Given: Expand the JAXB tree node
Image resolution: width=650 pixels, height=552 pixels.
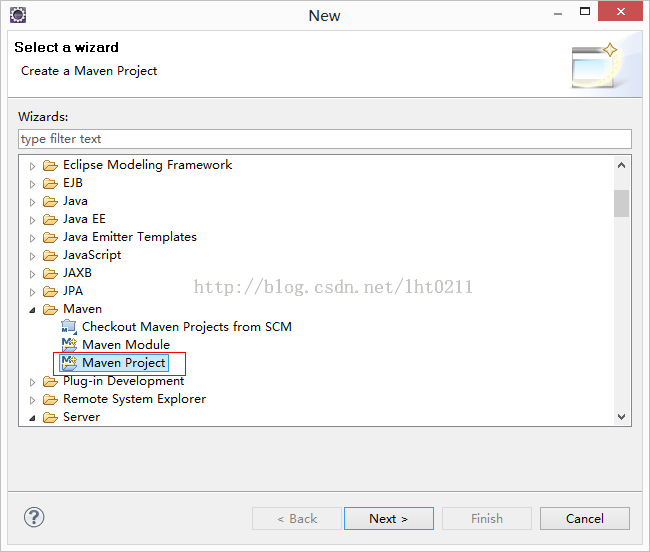Looking at the screenshot, I should click(32, 274).
